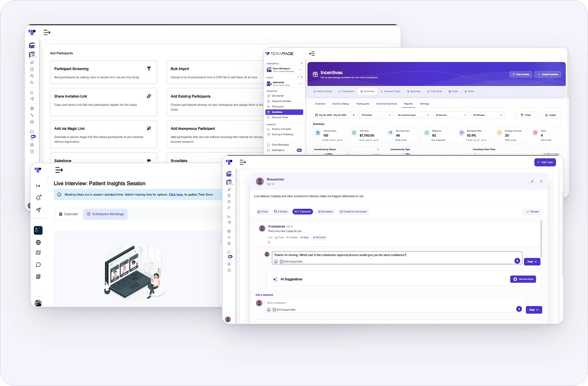
Task: Click the filter icon on Participant Screening card
Action: pos(149,68)
